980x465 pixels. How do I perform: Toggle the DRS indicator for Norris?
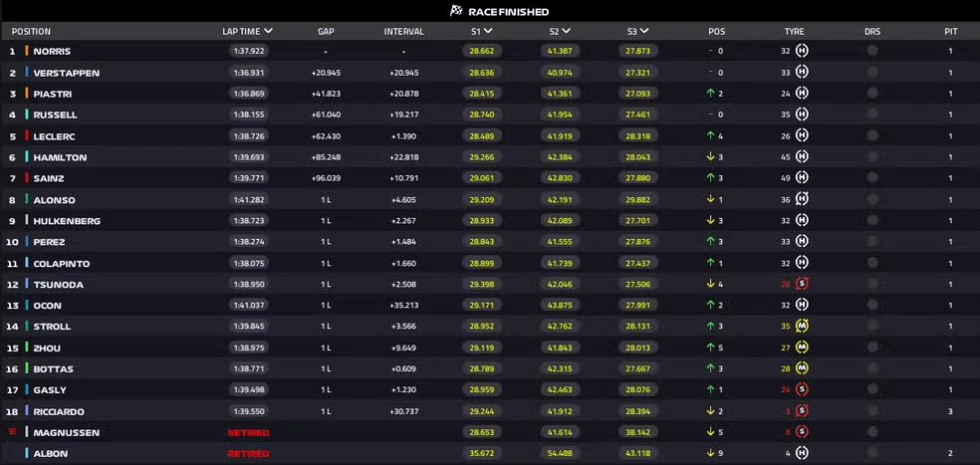coord(872,51)
